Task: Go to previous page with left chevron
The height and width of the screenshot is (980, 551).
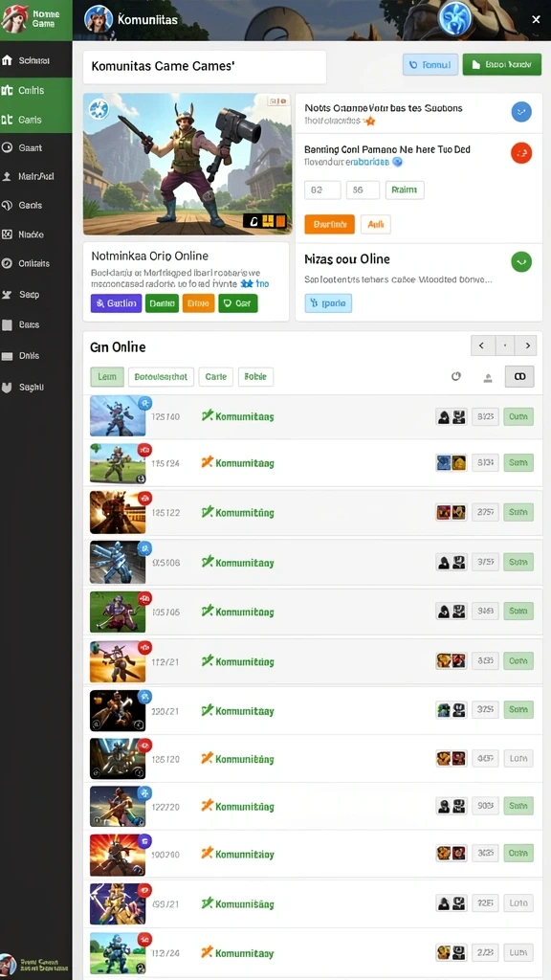Action: tap(482, 345)
